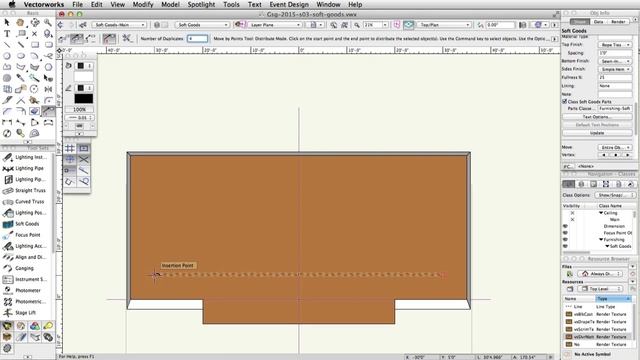The height and width of the screenshot is (360, 640).
Task: Select the Oval tool
Action: tap(21, 56)
